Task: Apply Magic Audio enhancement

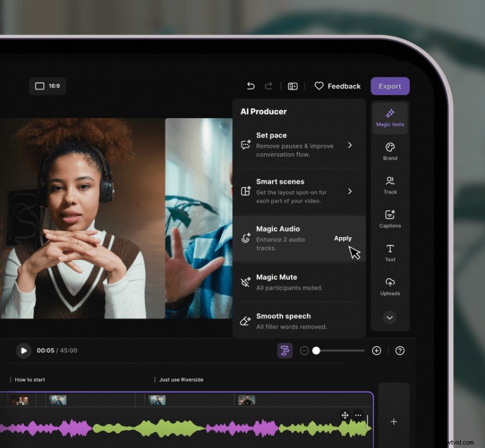Action: (343, 238)
